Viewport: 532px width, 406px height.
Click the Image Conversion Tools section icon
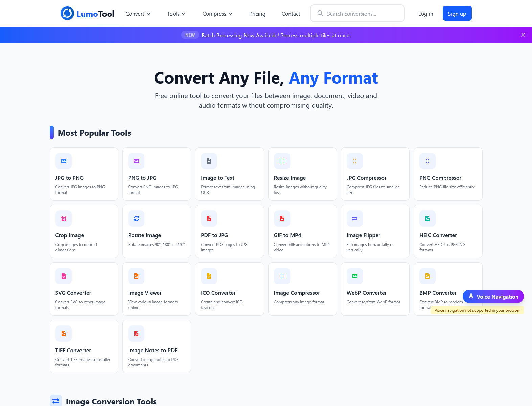click(56, 401)
